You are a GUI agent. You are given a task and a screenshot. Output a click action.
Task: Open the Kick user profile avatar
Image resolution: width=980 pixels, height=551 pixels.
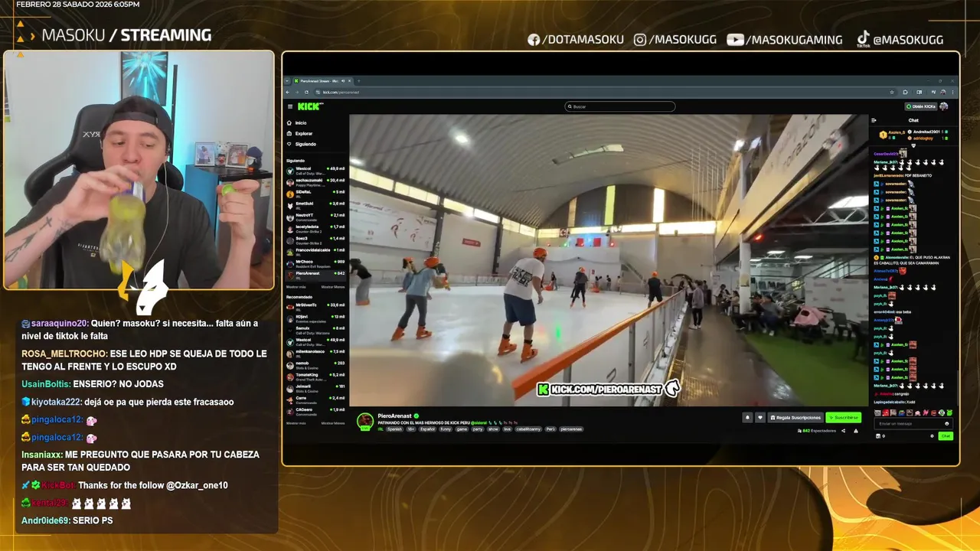[x=943, y=106]
